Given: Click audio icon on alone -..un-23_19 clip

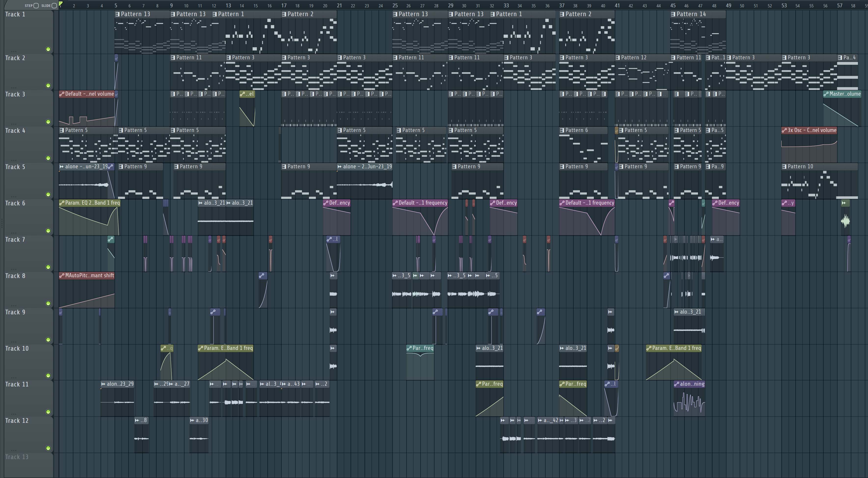Looking at the screenshot, I should coord(62,167).
